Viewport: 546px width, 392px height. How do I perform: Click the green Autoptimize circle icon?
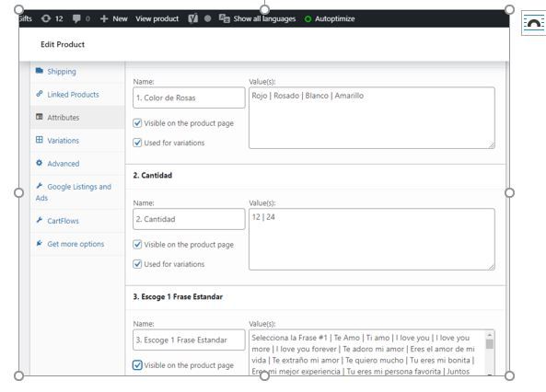coord(308,18)
